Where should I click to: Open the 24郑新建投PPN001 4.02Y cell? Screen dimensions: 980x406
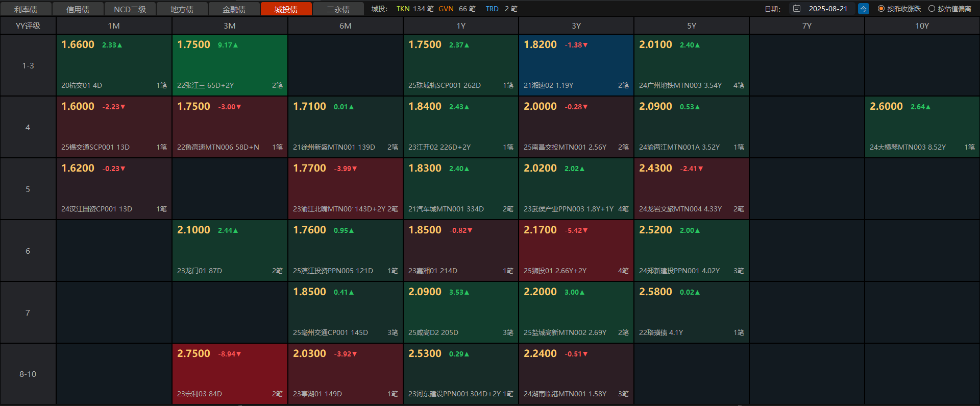tap(692, 250)
